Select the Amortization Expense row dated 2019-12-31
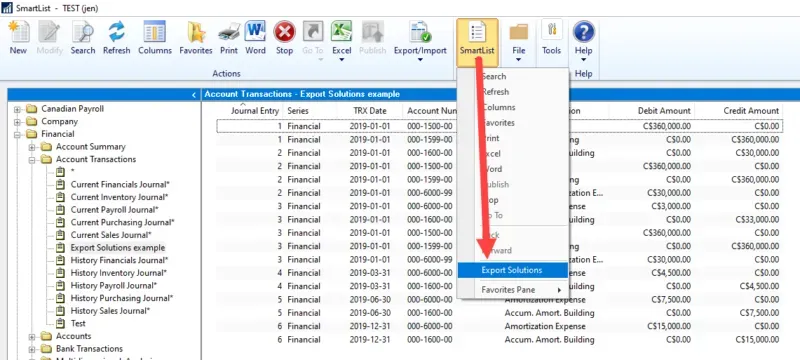Viewport: 800px width, 360px height. click(498, 326)
